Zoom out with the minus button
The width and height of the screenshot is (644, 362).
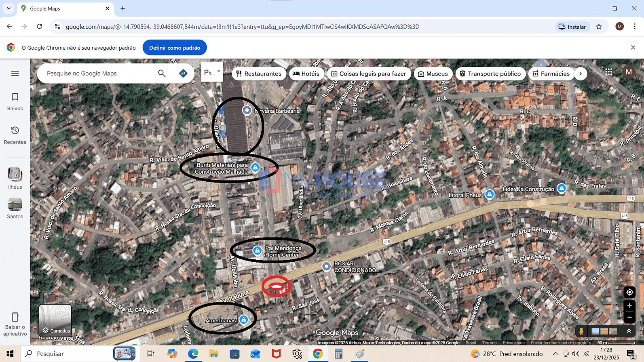(629, 318)
